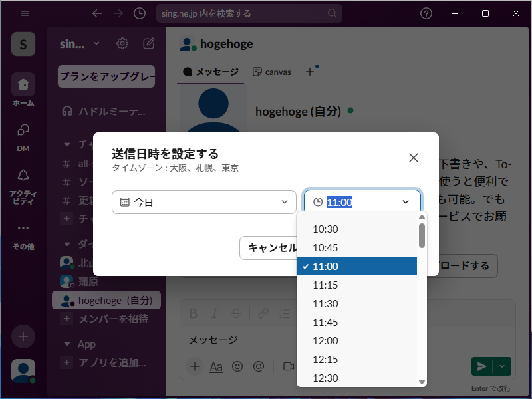The height and width of the screenshot is (399, 532).
Task: Click the ordered list icon
Action: [x=285, y=313]
